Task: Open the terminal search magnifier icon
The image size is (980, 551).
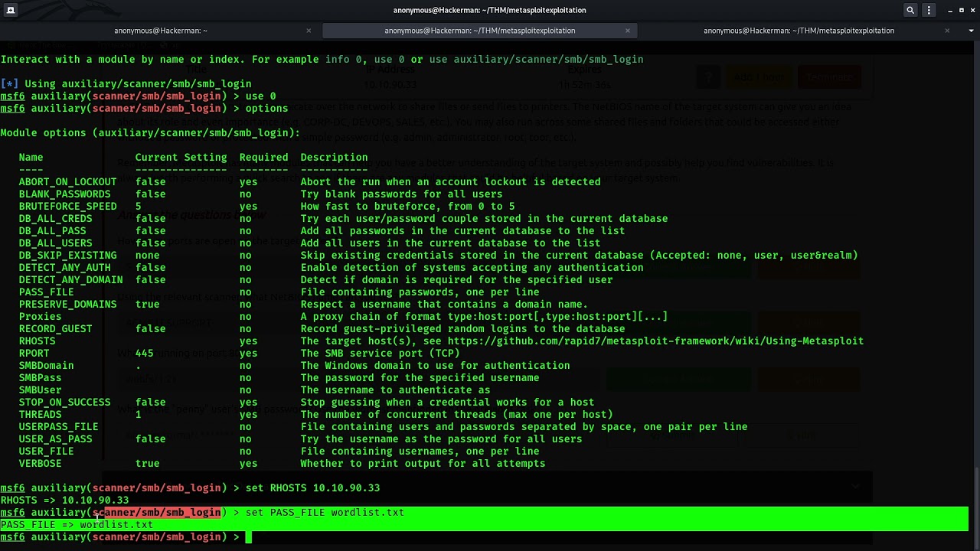Action: [x=910, y=10]
